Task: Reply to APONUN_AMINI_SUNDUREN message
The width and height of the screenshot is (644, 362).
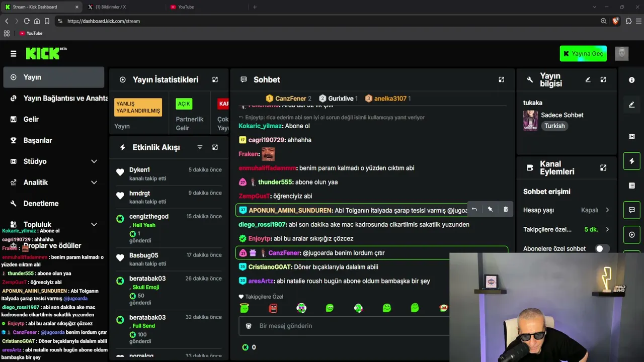Action: click(474, 210)
